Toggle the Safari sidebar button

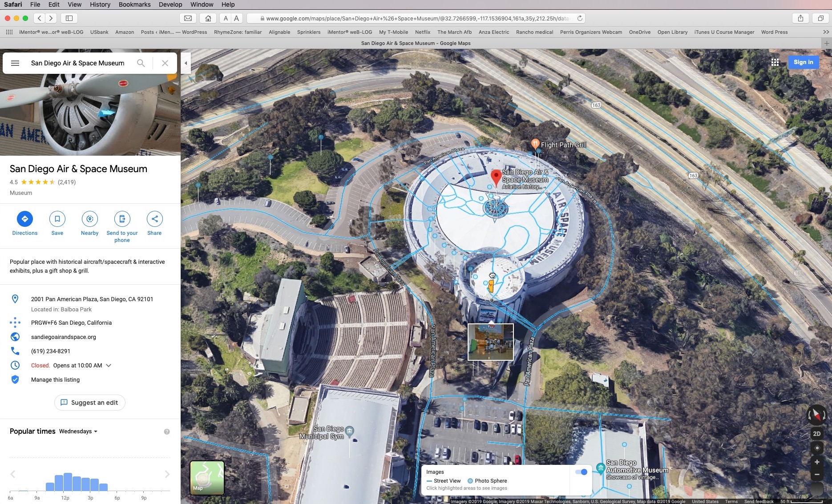coord(69,18)
